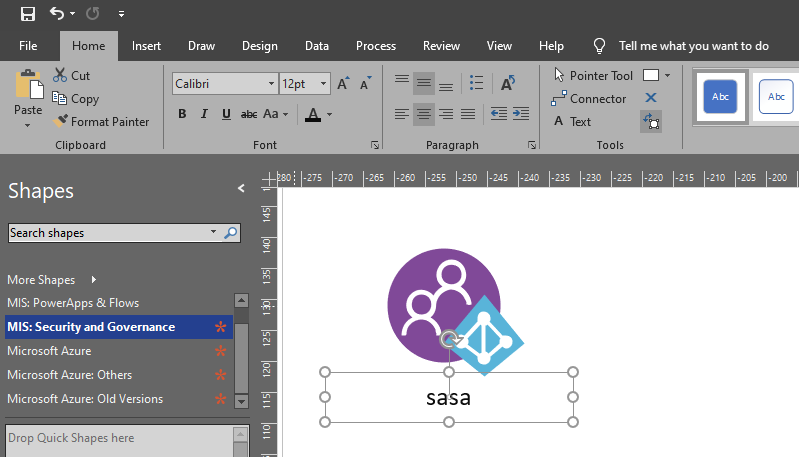The height and width of the screenshot is (457, 799).
Task: Click Tell me what you want to do
Action: tap(694, 46)
